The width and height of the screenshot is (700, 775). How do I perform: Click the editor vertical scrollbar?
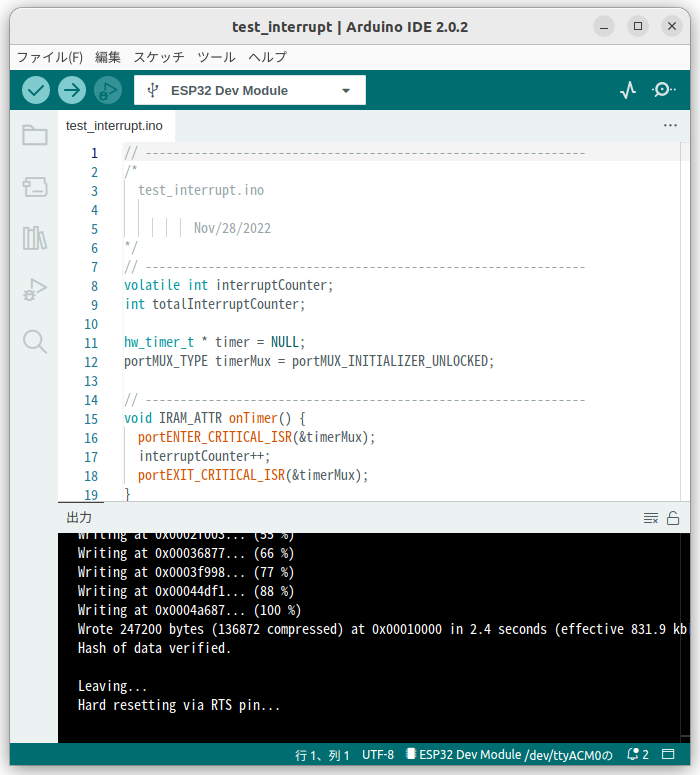685,321
